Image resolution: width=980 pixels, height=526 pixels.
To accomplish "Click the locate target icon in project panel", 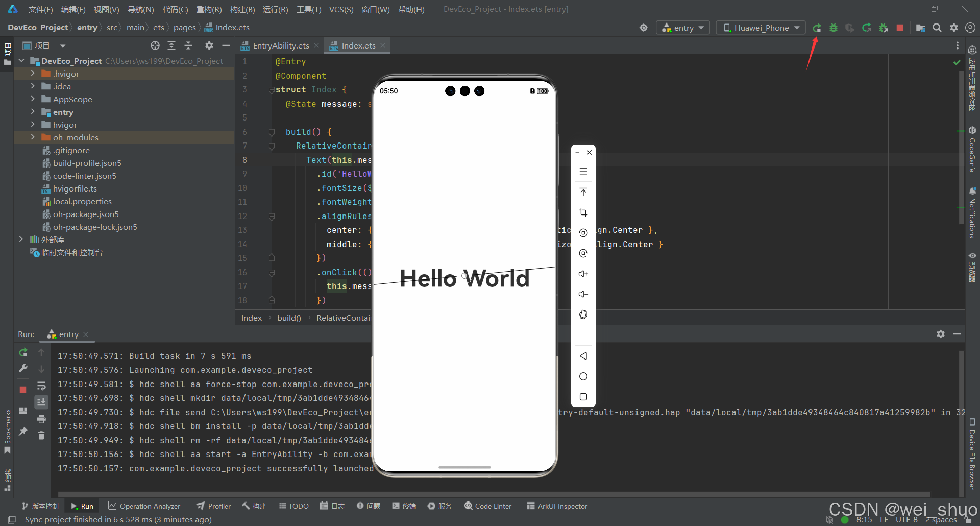I will (x=155, y=45).
